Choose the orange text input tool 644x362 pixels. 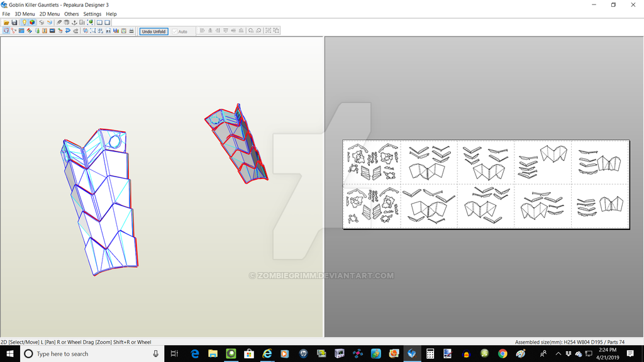click(x=45, y=31)
